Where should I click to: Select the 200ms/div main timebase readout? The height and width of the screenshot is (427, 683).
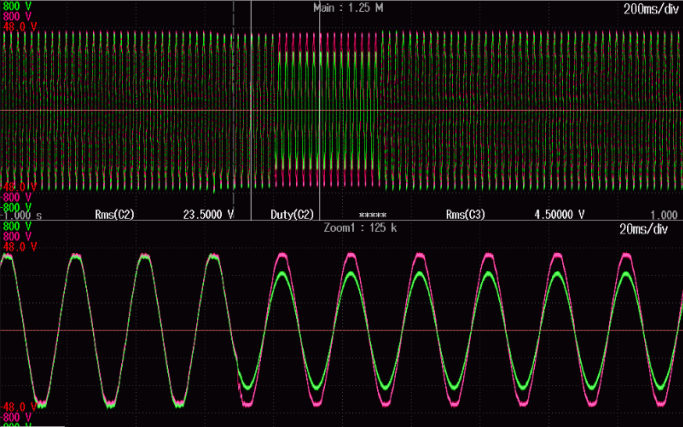pos(650,8)
